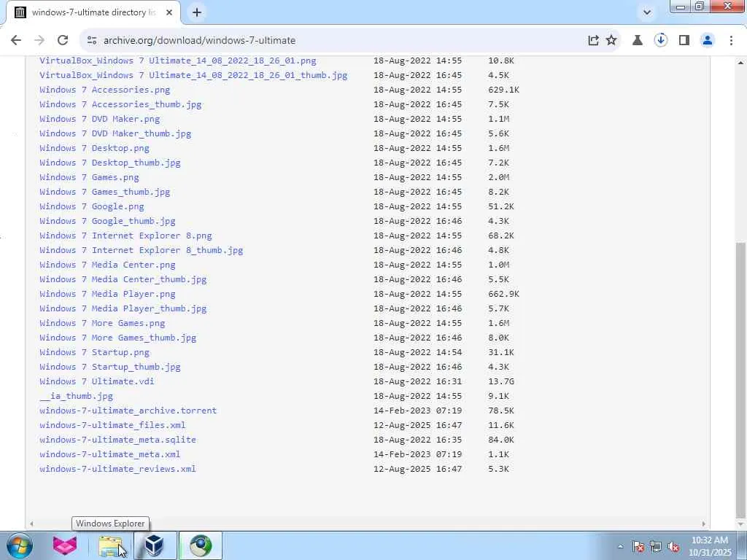Open the network tray icon
The image size is (747, 560).
click(656, 547)
